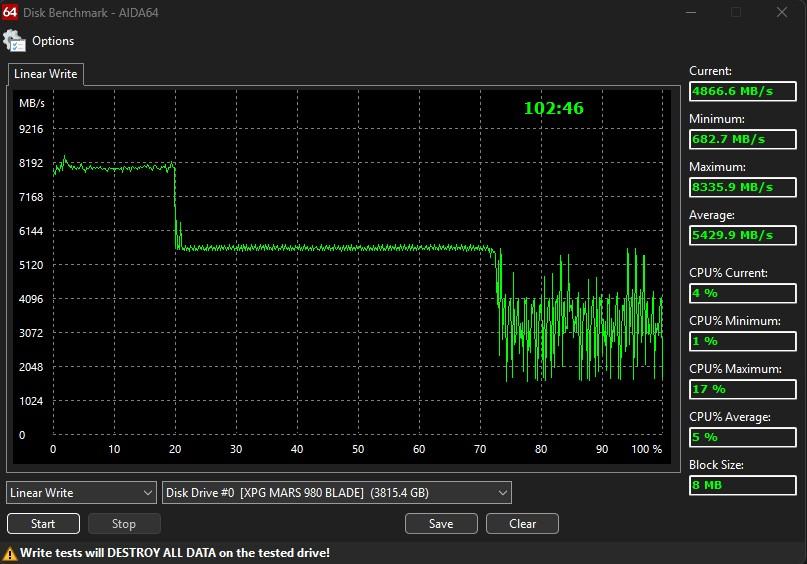The height and width of the screenshot is (564, 807).
Task: Click the CPU% Average 5 % field
Action: (743, 437)
